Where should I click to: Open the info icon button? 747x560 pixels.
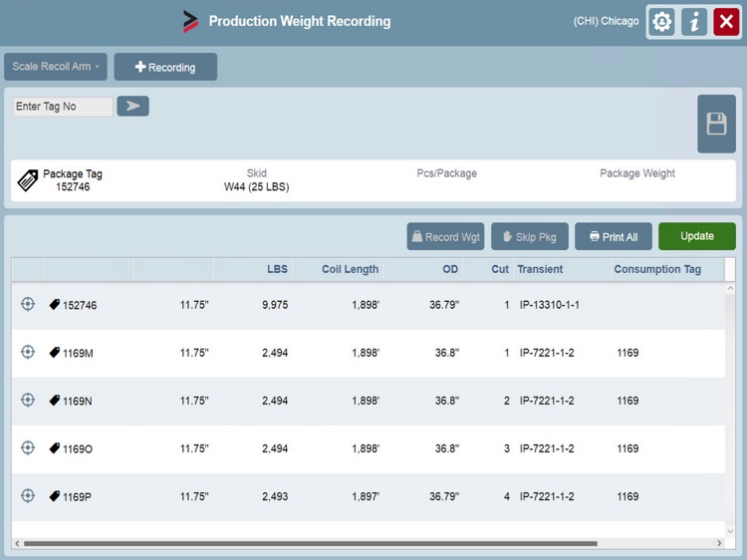[694, 22]
